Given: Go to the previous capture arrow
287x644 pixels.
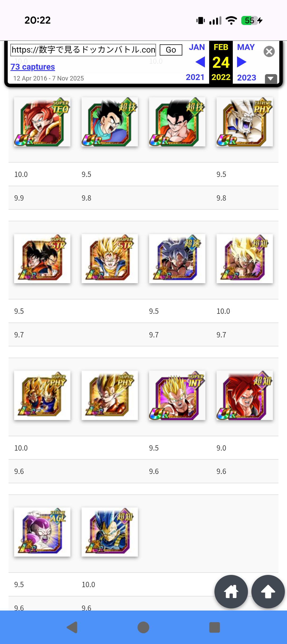Looking at the screenshot, I should (200, 62).
